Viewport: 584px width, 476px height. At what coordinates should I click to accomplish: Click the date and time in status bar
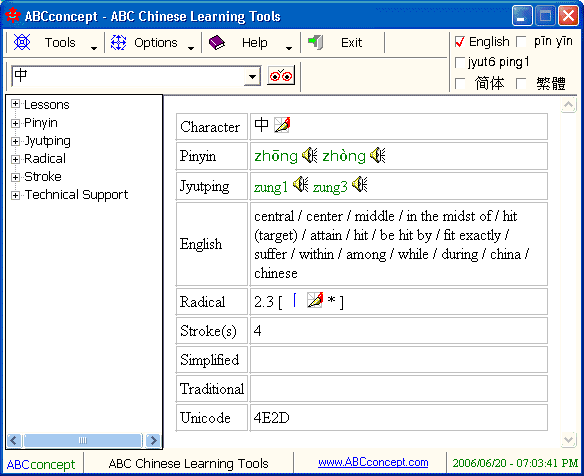coord(515,463)
